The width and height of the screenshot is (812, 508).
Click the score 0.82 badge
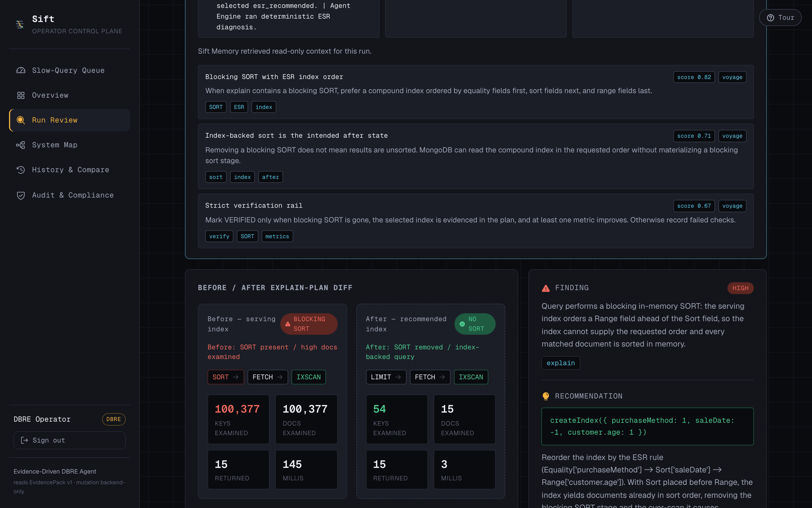tap(694, 77)
